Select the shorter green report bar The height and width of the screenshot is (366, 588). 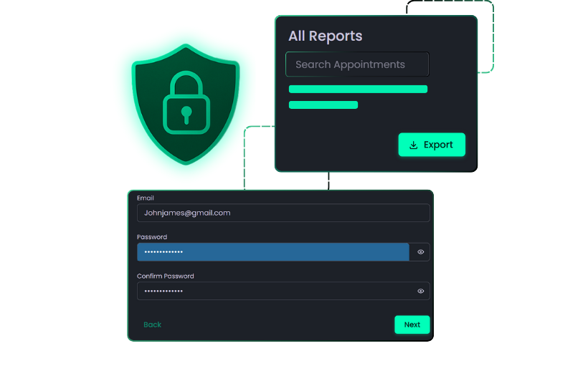323,105
